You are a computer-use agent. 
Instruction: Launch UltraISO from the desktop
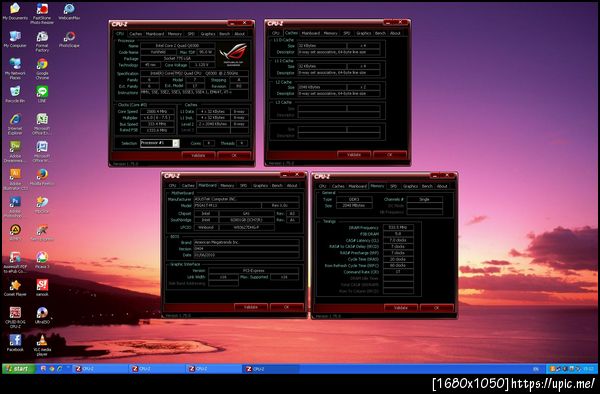[x=42, y=315]
